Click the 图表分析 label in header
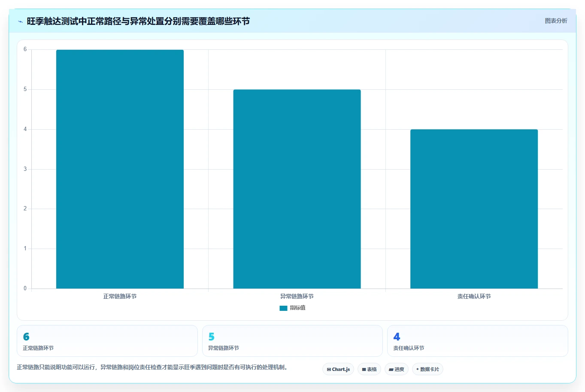Screen dimensions: 585x392 click(556, 21)
